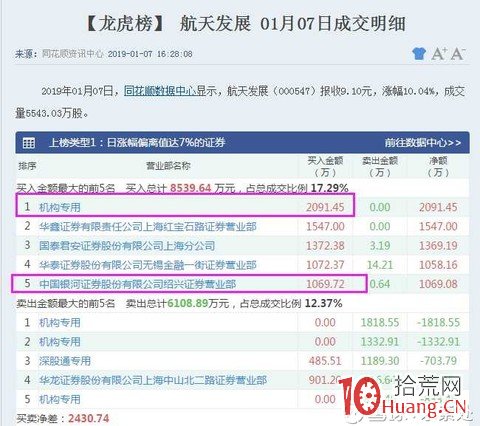
Task: Click the 12.37% ratio value
Action: tap(323, 303)
